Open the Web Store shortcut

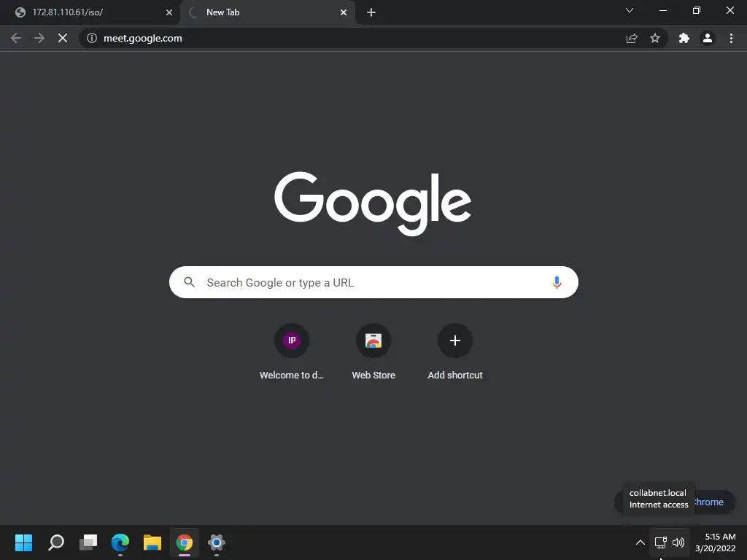point(373,352)
